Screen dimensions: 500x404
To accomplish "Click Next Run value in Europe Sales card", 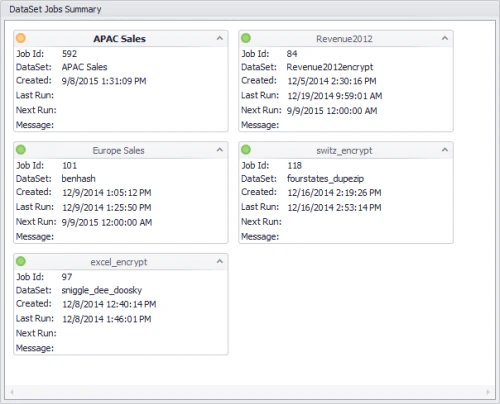I will 107,222.
